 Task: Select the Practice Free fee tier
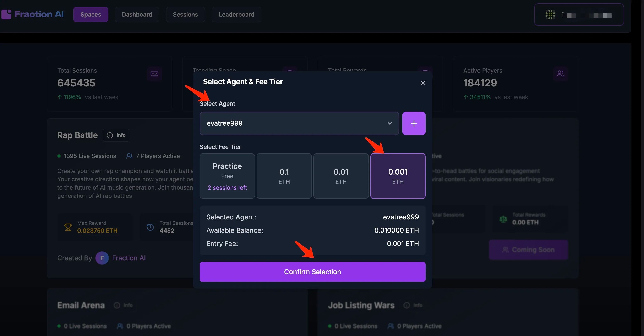click(x=227, y=176)
